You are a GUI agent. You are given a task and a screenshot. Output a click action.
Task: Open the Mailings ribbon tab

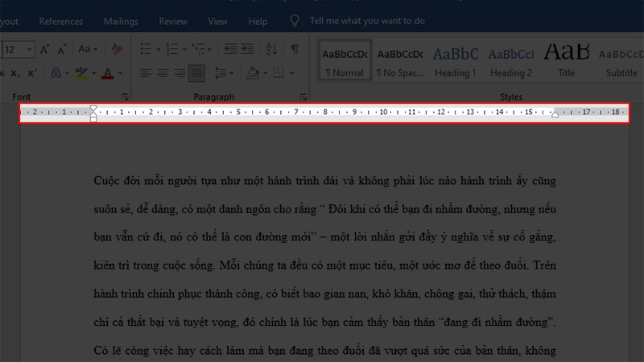coord(121,21)
